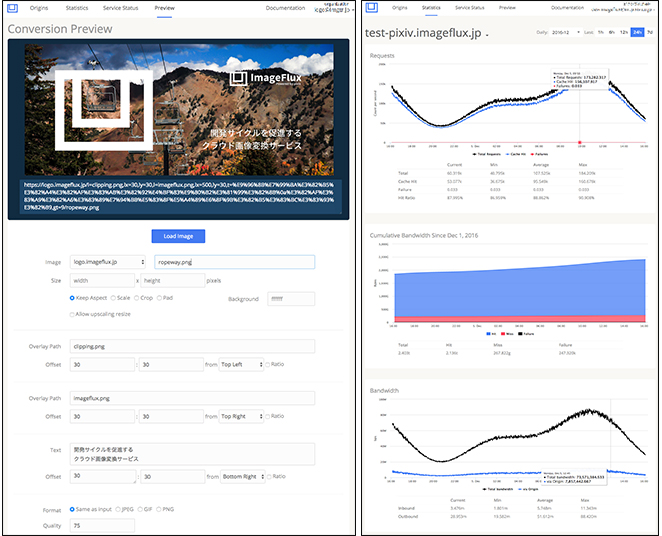
Task: Select the 6h time range button
Action: pos(612,32)
